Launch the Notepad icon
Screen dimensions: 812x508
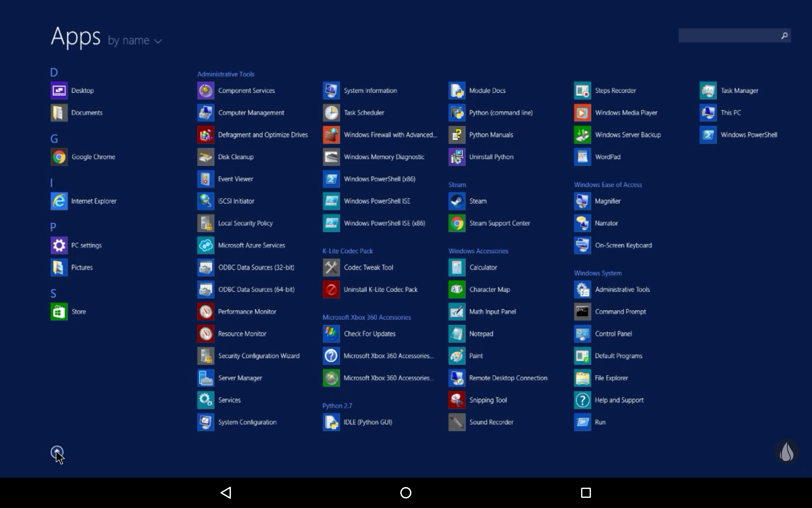(x=457, y=334)
